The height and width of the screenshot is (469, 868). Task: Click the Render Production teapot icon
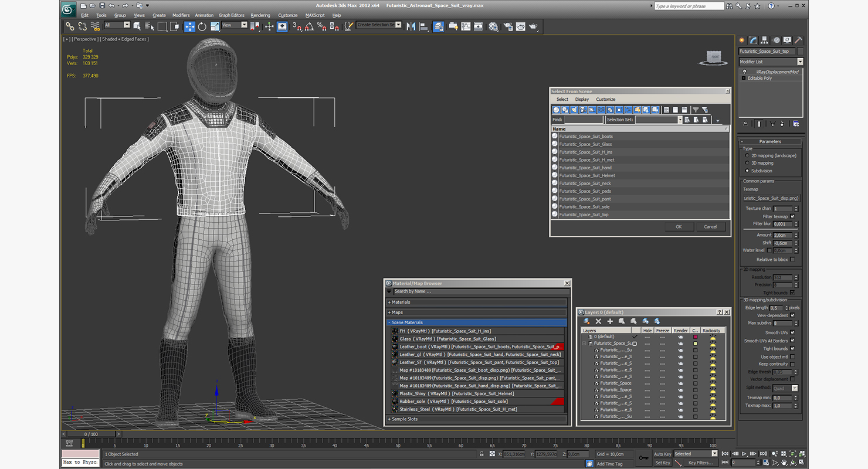(x=533, y=26)
